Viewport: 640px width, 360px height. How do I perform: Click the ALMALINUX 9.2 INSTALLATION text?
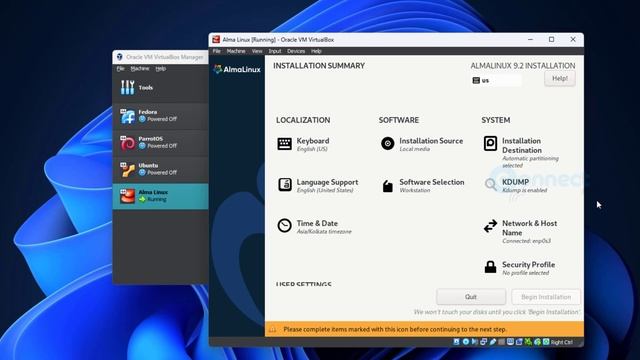[523, 66]
